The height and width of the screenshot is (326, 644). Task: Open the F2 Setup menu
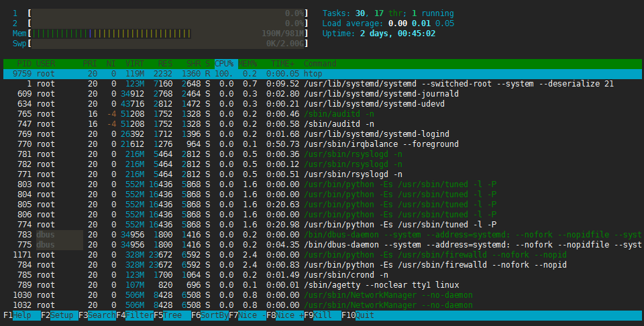[x=60, y=315]
